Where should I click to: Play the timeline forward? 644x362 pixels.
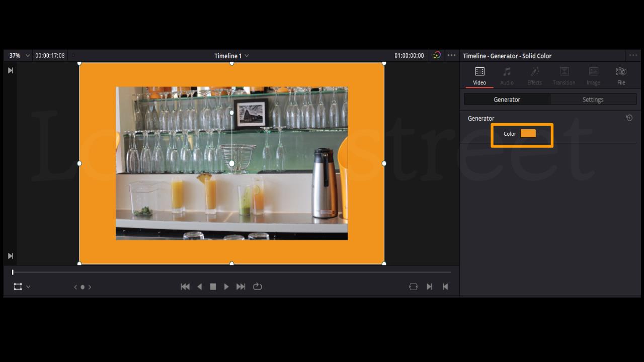pyautogui.click(x=226, y=287)
